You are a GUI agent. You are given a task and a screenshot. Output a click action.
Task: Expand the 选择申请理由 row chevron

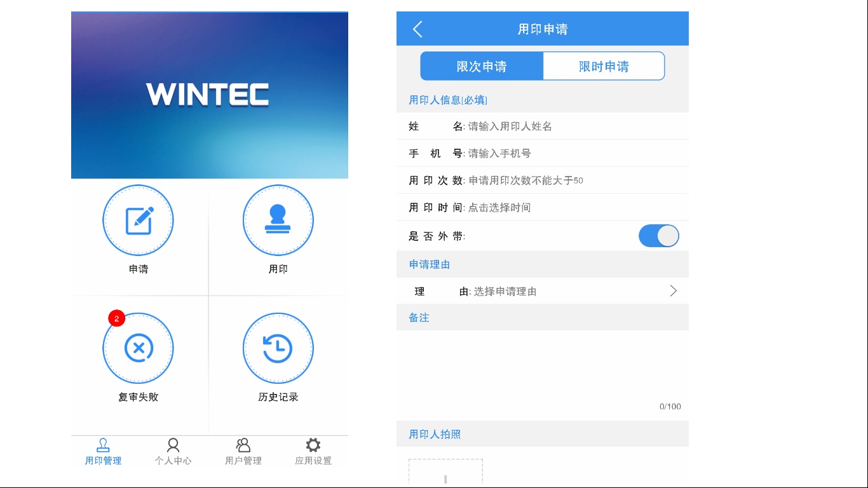pyautogui.click(x=674, y=291)
